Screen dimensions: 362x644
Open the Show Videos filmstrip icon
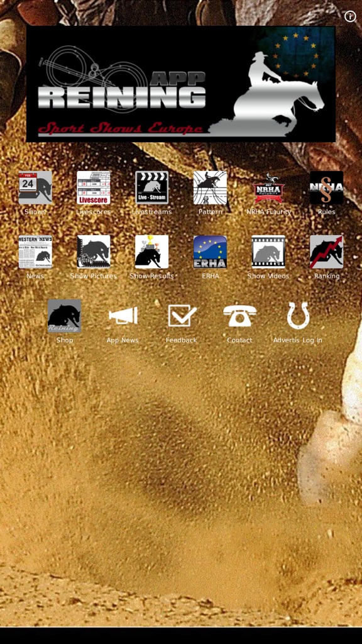tap(268, 252)
